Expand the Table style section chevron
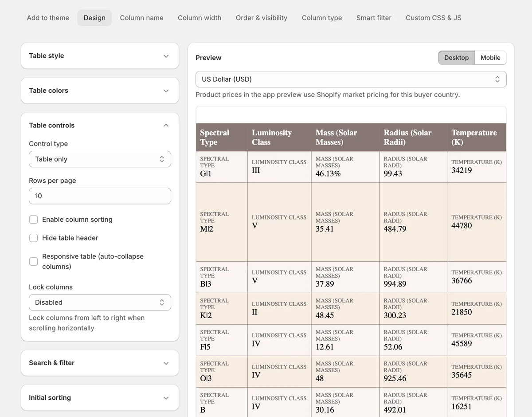The width and height of the screenshot is (532, 417). pyautogui.click(x=166, y=56)
